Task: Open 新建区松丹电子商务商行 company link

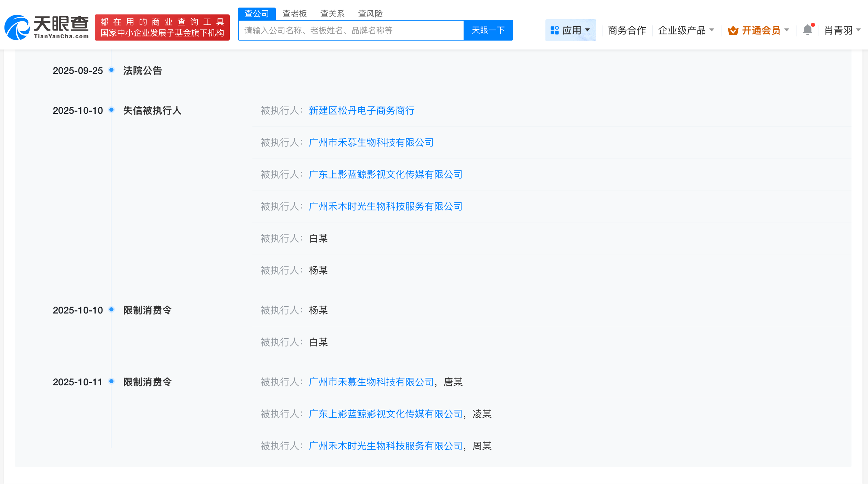Action: (361, 110)
